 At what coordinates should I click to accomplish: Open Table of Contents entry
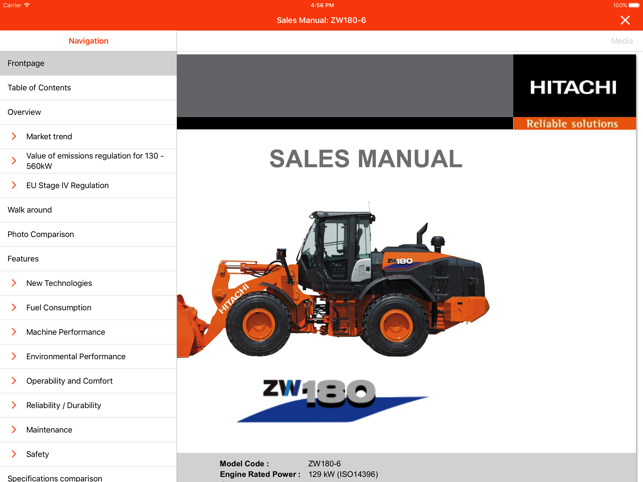[x=88, y=88]
